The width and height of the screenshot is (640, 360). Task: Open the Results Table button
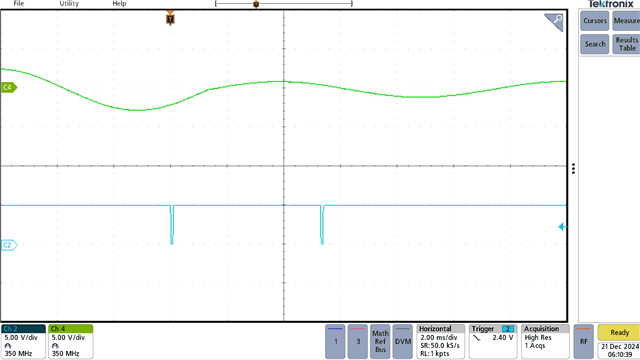click(x=627, y=44)
